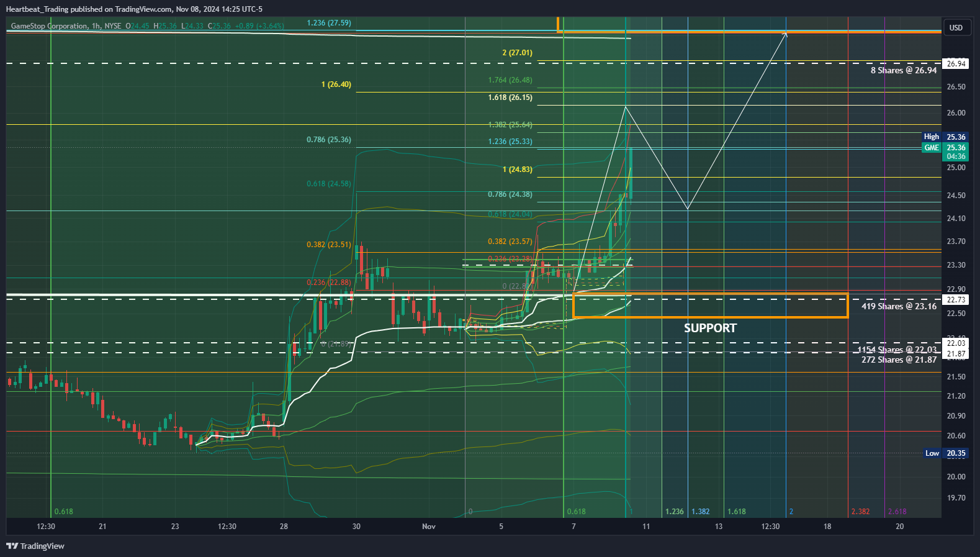Click the 30 date on time axis
The width and height of the screenshot is (980, 557).
coord(356,527)
